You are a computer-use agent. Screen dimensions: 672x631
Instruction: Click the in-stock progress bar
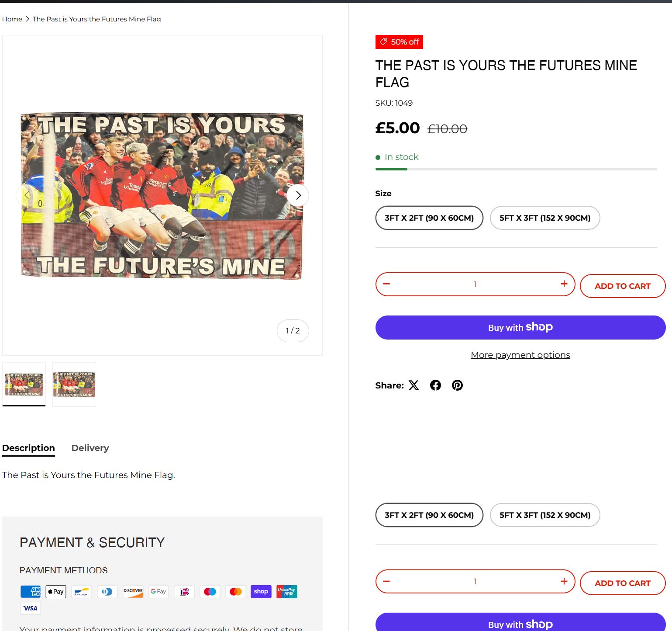coord(516,169)
